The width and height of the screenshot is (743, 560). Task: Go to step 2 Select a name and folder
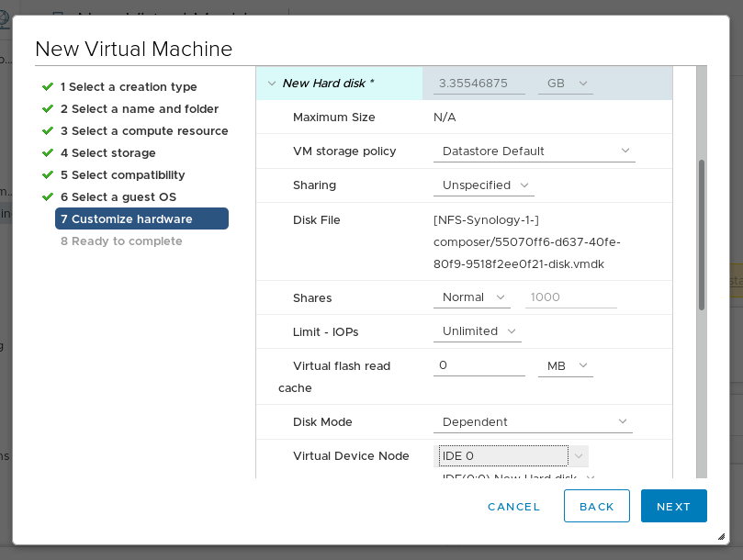139,109
